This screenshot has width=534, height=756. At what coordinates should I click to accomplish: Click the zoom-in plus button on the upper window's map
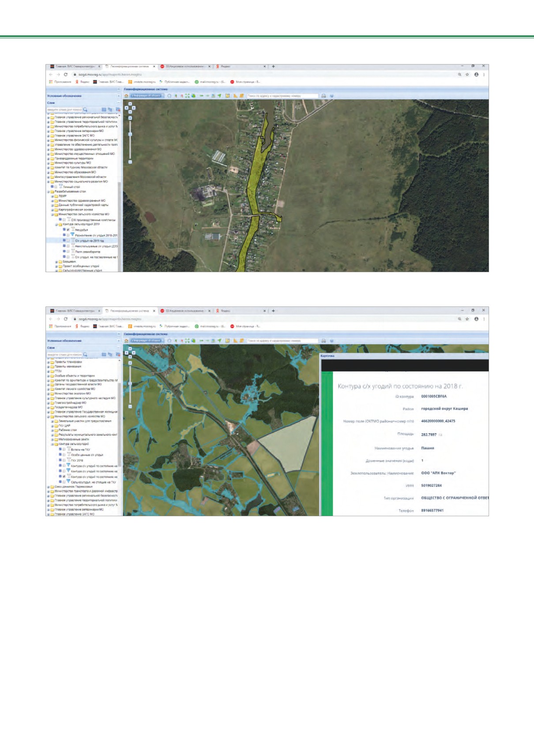(130, 118)
